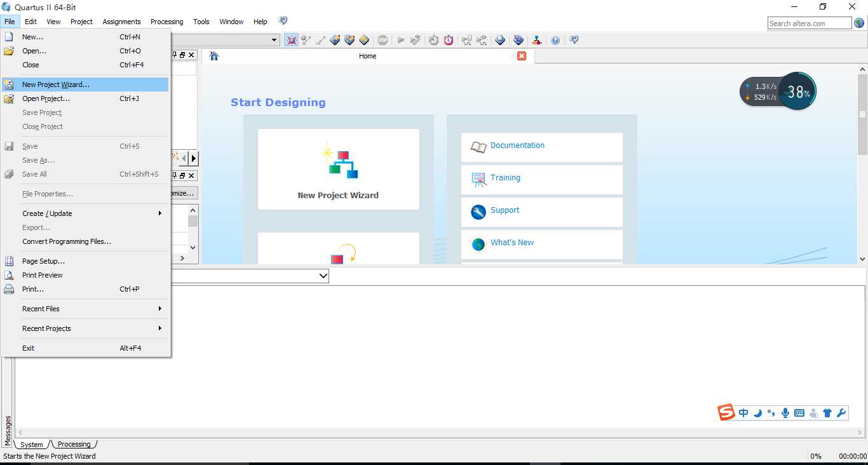This screenshot has width=868, height=465.
Task: Click the wrench icon in IME bar
Action: coord(841,413)
